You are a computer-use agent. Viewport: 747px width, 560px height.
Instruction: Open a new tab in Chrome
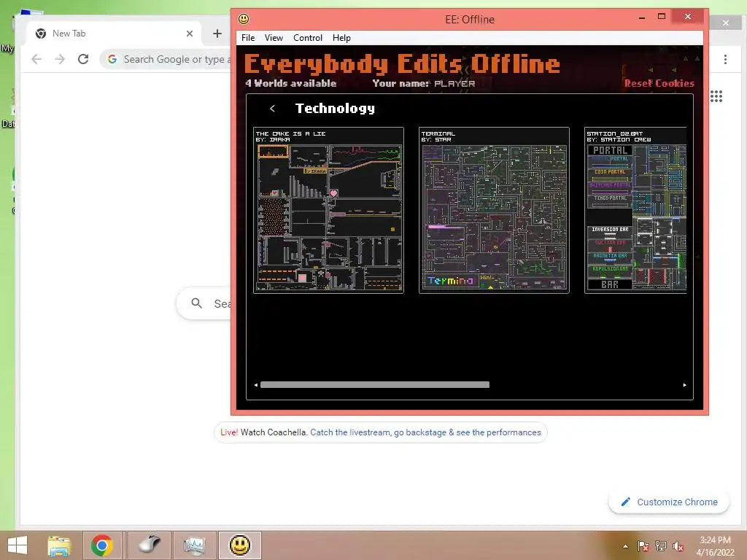click(x=217, y=34)
